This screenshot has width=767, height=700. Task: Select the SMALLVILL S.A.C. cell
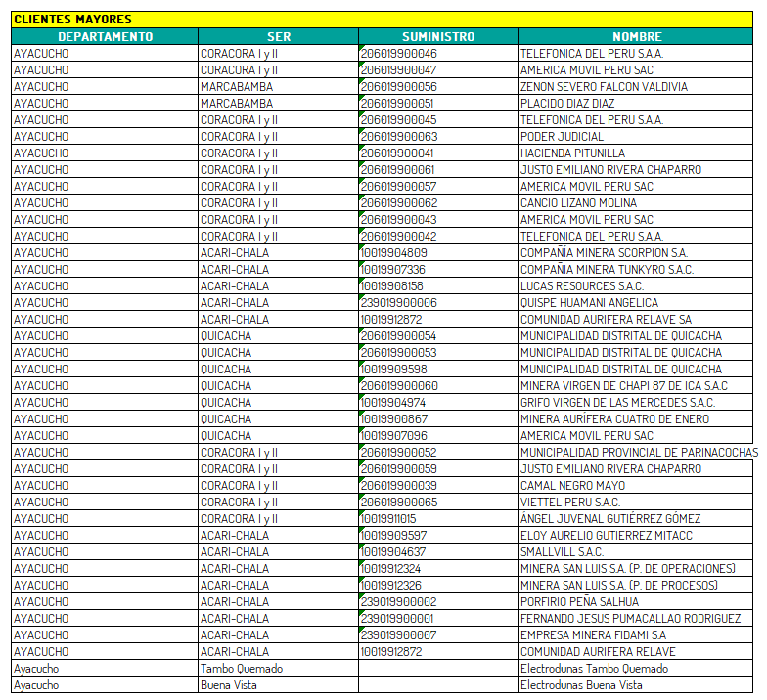pos(563,551)
